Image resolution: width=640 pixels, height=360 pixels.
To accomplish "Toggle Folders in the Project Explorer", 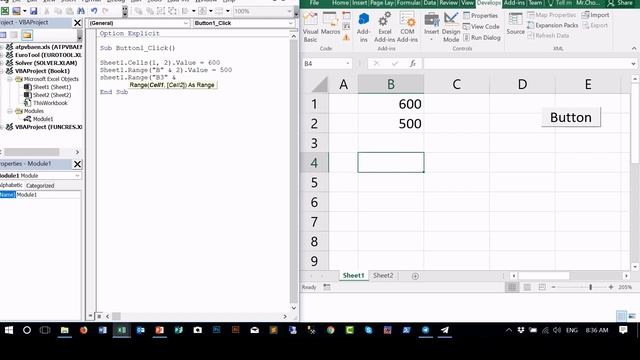I will point(27,35).
